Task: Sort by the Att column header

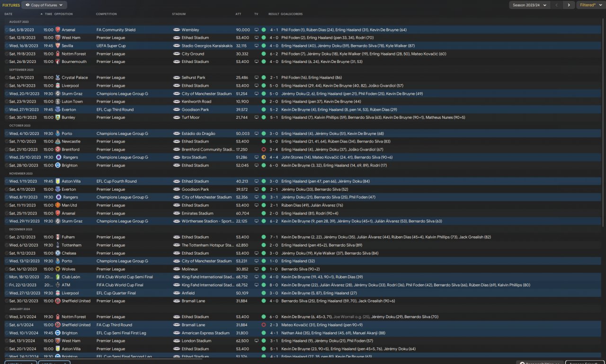Action: 239,14
